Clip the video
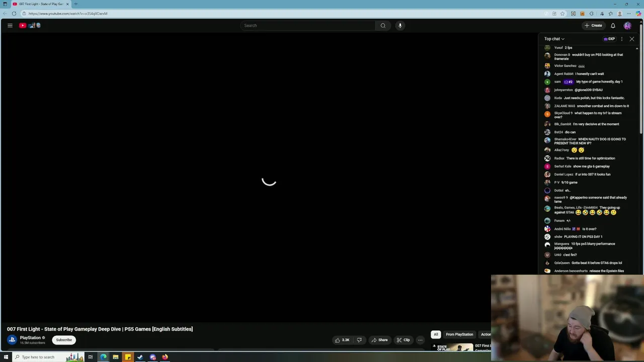Viewport: 644px width, 362px height. [403, 340]
